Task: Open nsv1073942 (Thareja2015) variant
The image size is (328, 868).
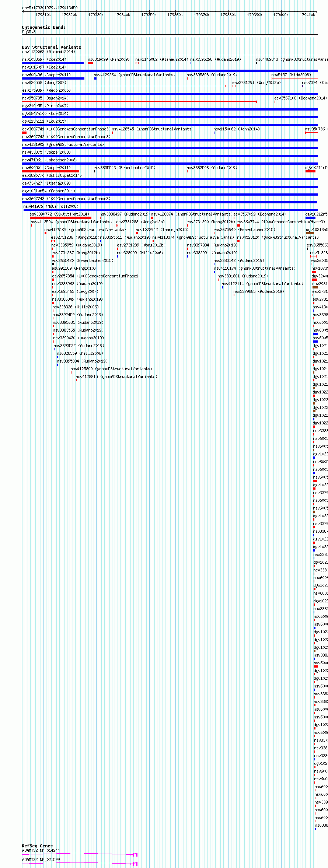Action: [162, 230]
